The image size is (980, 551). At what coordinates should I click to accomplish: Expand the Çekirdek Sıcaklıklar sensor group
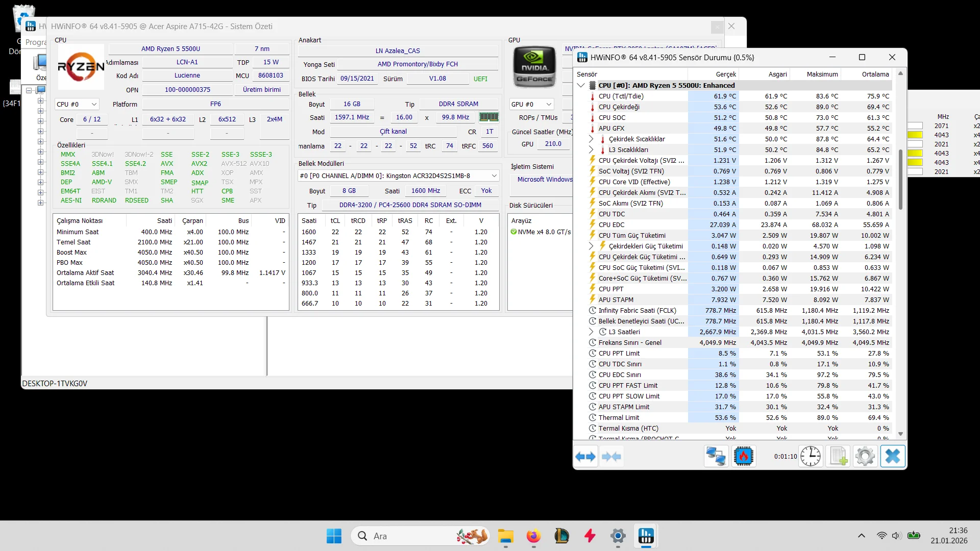pyautogui.click(x=591, y=139)
